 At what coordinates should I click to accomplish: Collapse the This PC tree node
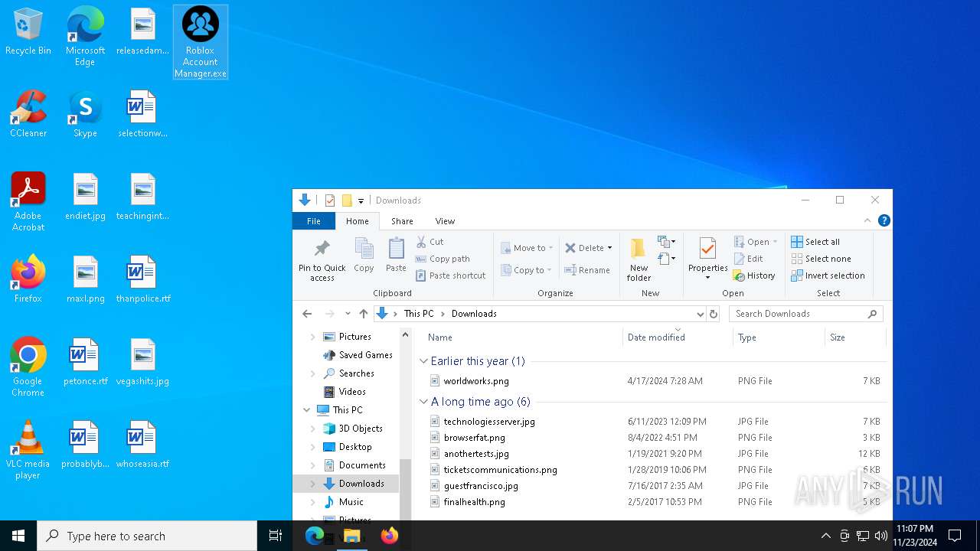pyautogui.click(x=307, y=410)
